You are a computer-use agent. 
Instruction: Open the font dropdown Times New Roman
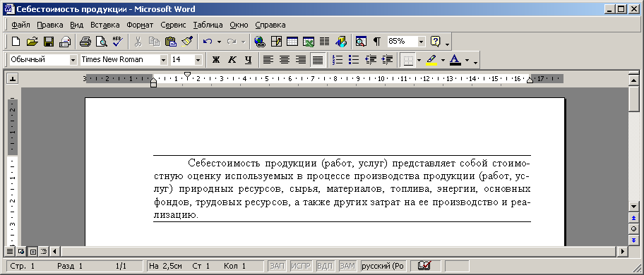click(163, 60)
